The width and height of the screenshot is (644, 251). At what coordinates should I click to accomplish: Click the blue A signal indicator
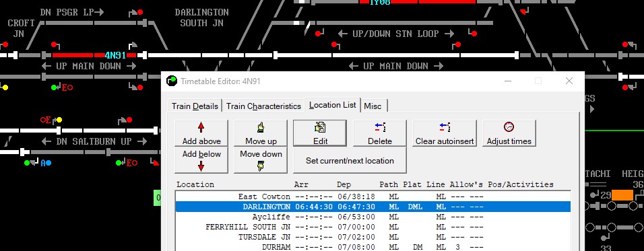49,163
